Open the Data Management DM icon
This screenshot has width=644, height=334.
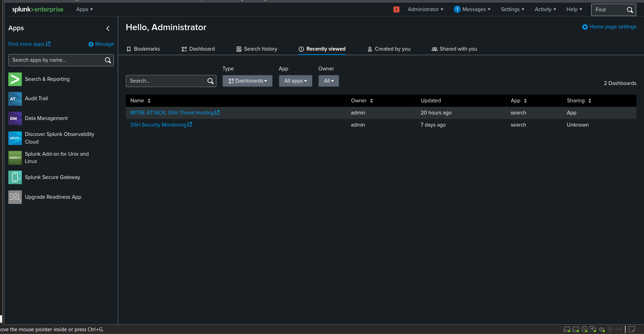(x=15, y=118)
